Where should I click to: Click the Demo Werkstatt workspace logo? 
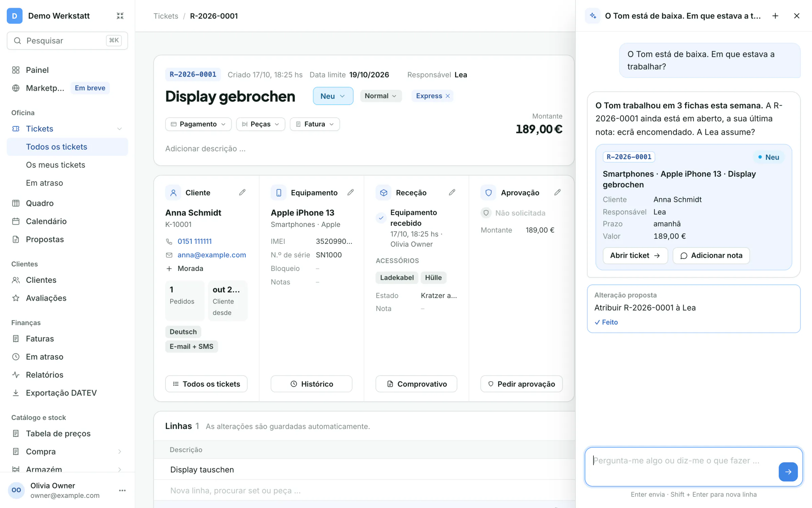[15, 16]
